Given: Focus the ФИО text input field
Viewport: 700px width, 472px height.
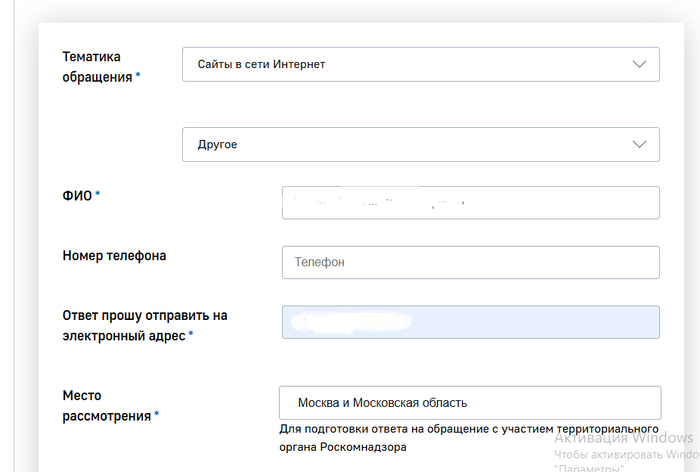Looking at the screenshot, I should point(470,202).
